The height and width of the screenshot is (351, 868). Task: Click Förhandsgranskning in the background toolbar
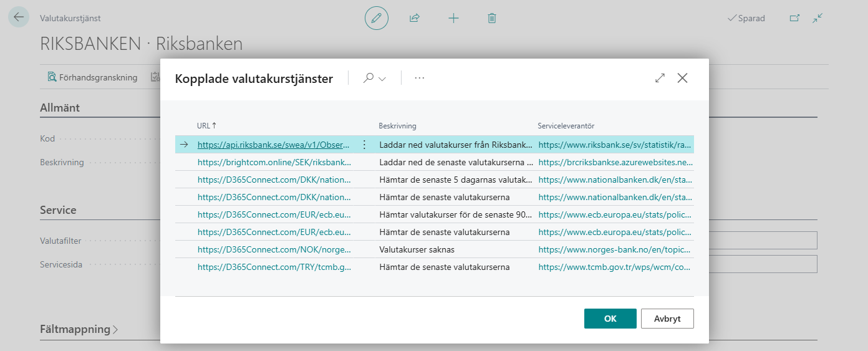click(92, 77)
